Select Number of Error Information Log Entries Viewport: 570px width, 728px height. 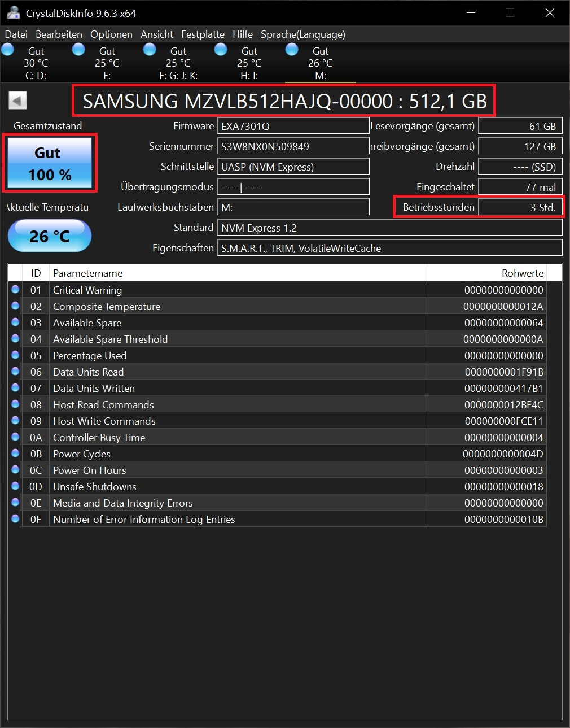pos(277,519)
